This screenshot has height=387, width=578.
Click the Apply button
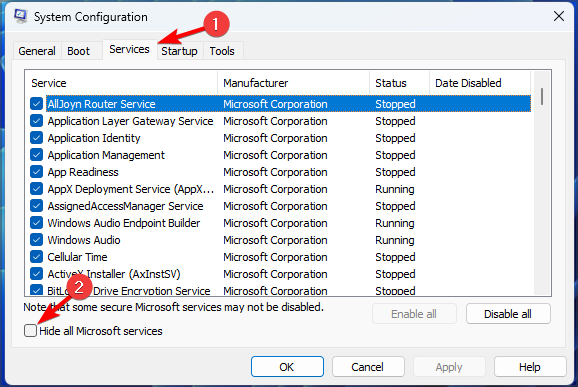coord(449,367)
